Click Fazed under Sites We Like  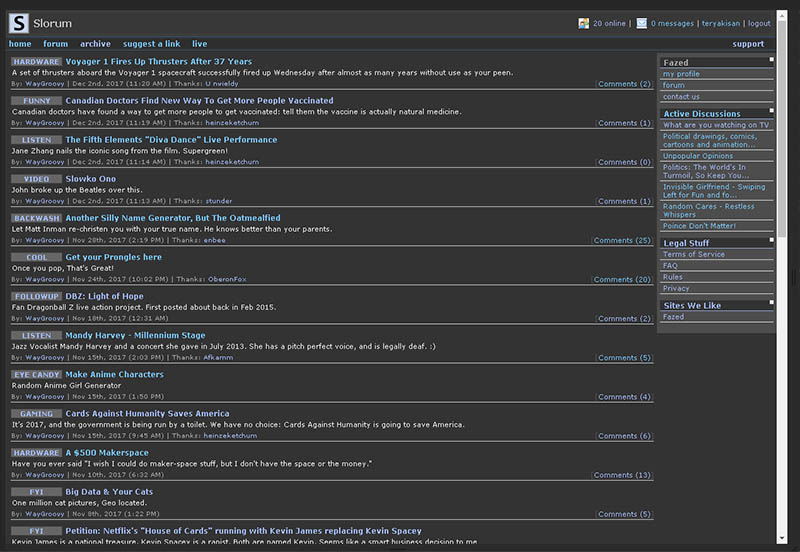point(673,317)
